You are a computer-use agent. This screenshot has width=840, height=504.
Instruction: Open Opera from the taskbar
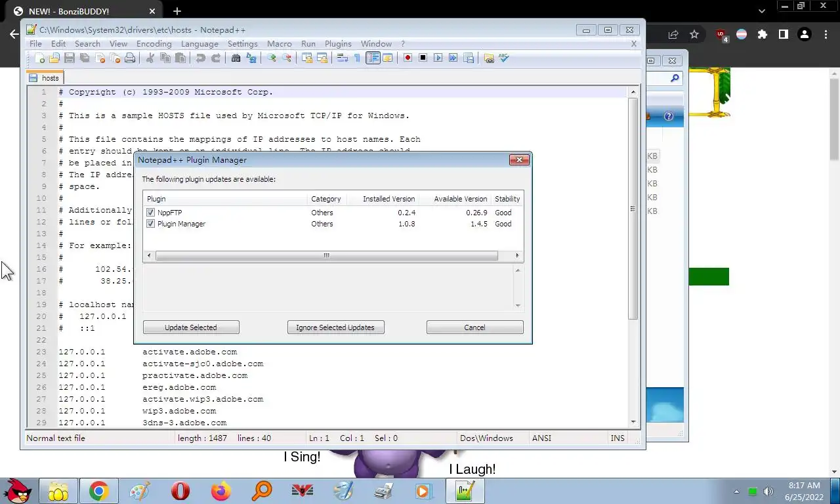180,491
